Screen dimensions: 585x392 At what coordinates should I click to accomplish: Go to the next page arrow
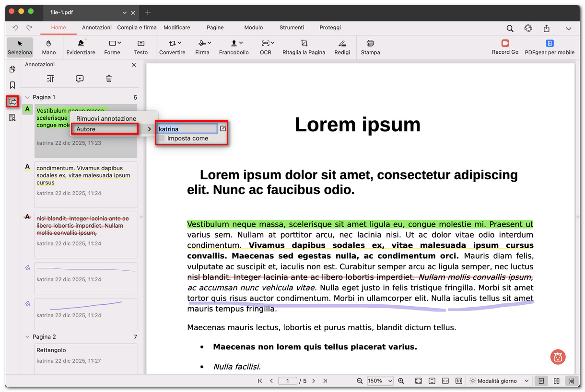[314, 381]
